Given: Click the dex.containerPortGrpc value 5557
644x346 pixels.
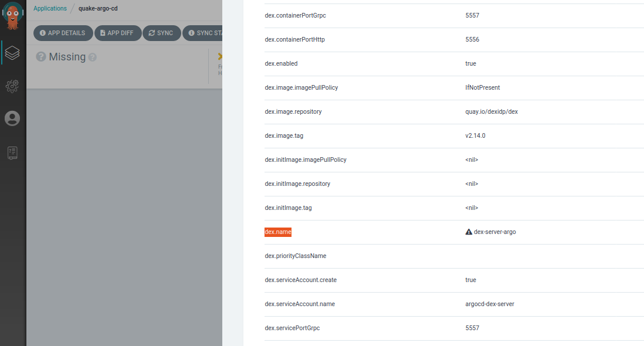Looking at the screenshot, I should pos(472,16).
